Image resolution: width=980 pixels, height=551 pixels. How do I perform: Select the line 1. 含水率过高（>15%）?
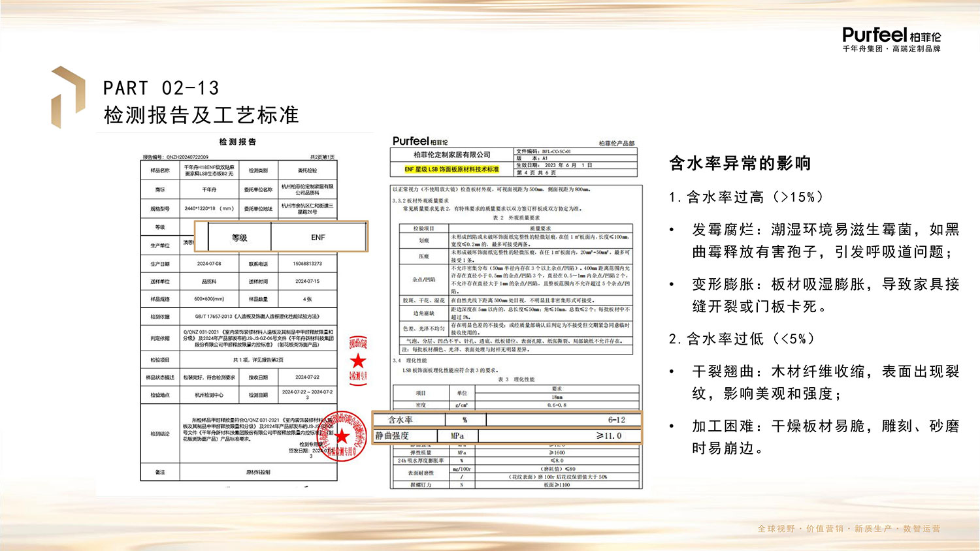pyautogui.click(x=746, y=197)
